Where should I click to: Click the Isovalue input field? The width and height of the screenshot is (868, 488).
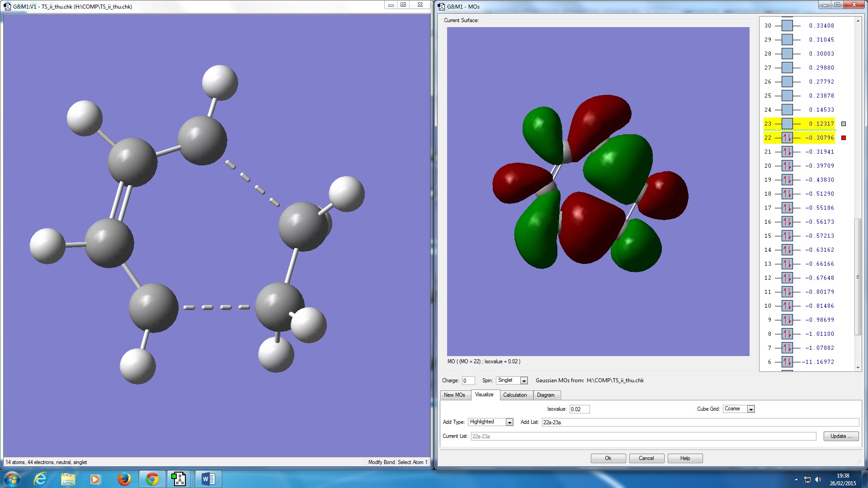coord(579,409)
